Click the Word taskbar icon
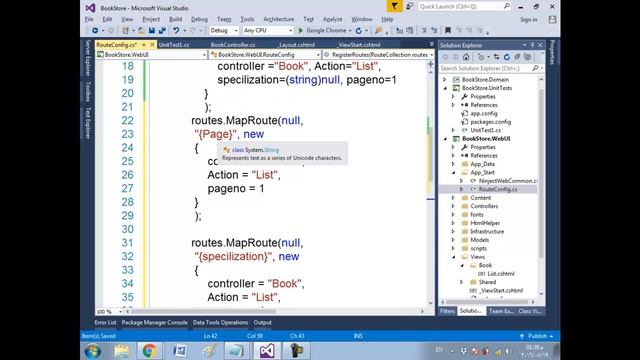 (x=180, y=351)
